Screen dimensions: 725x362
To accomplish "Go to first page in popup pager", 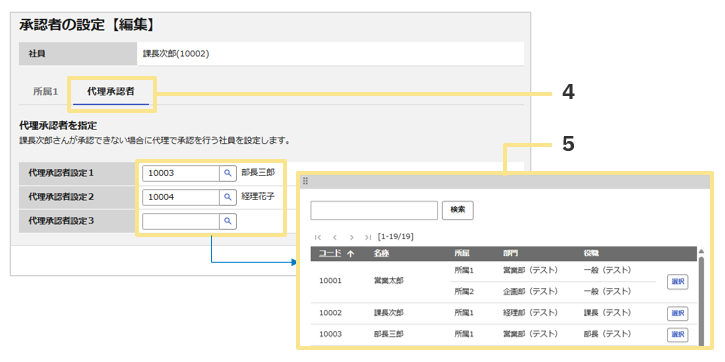I will pos(318,237).
